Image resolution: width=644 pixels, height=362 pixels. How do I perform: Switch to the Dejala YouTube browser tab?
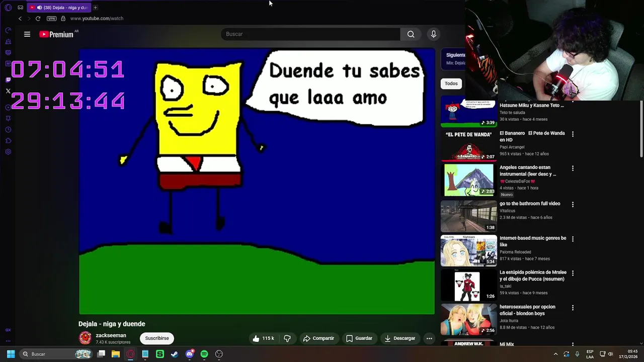coord(59,8)
